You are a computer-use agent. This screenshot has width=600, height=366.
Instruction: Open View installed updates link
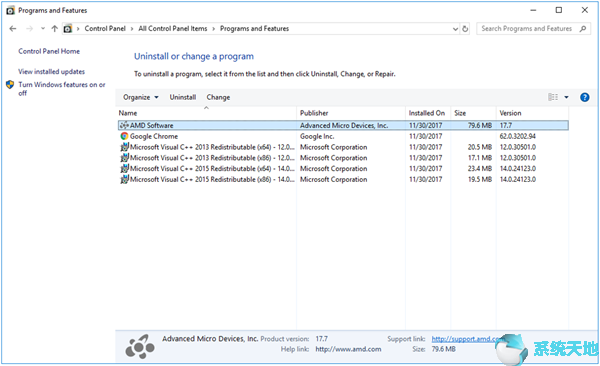tap(52, 72)
